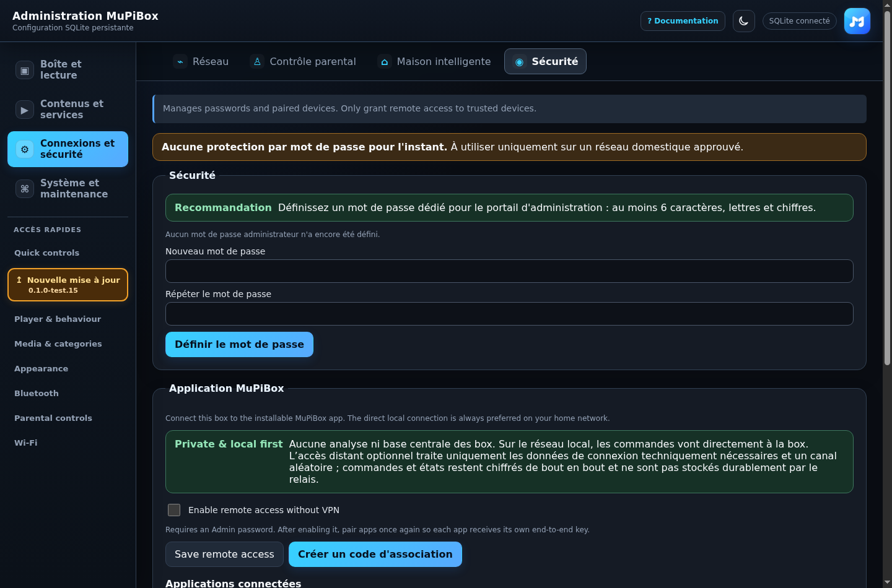892x588 pixels.
Task: Enable remote access without VPN checkbox
Action: (x=174, y=510)
